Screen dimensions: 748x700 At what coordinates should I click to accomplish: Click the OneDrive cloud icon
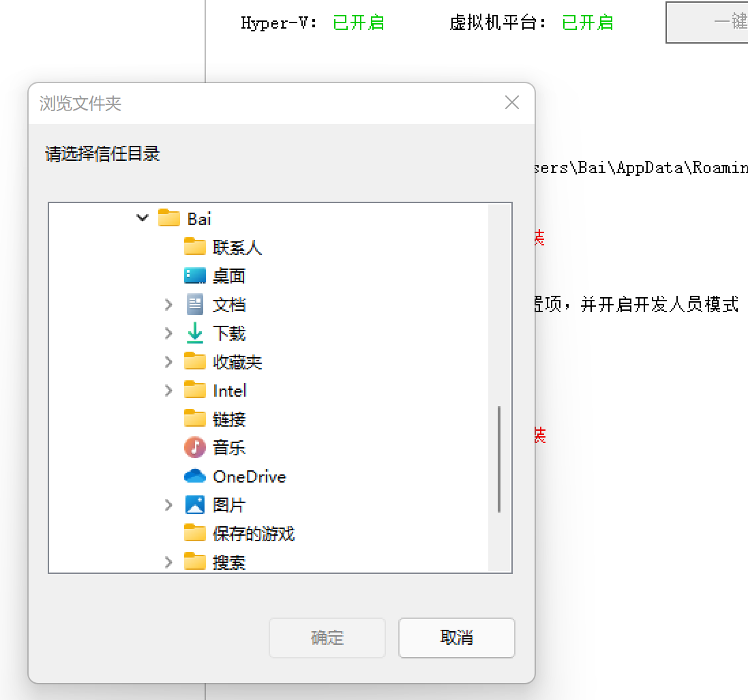(195, 476)
